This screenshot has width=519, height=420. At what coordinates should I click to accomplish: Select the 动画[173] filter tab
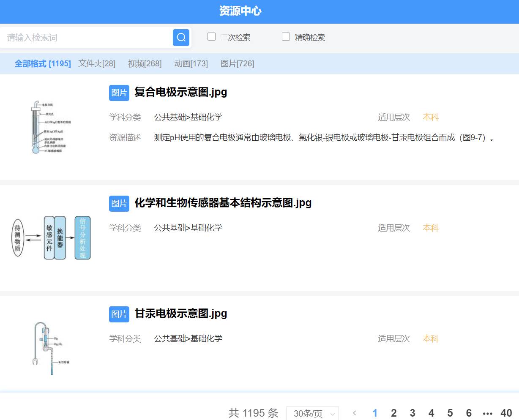coord(191,64)
